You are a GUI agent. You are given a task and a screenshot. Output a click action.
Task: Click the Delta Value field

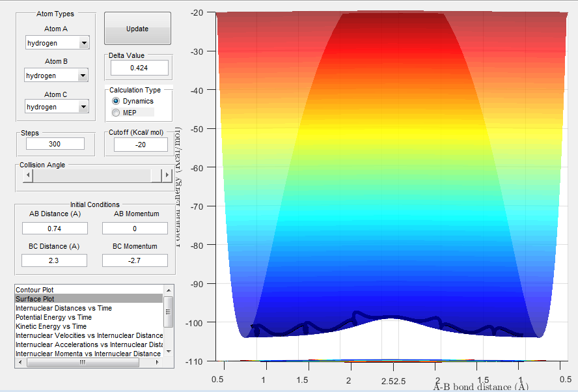[139, 68]
